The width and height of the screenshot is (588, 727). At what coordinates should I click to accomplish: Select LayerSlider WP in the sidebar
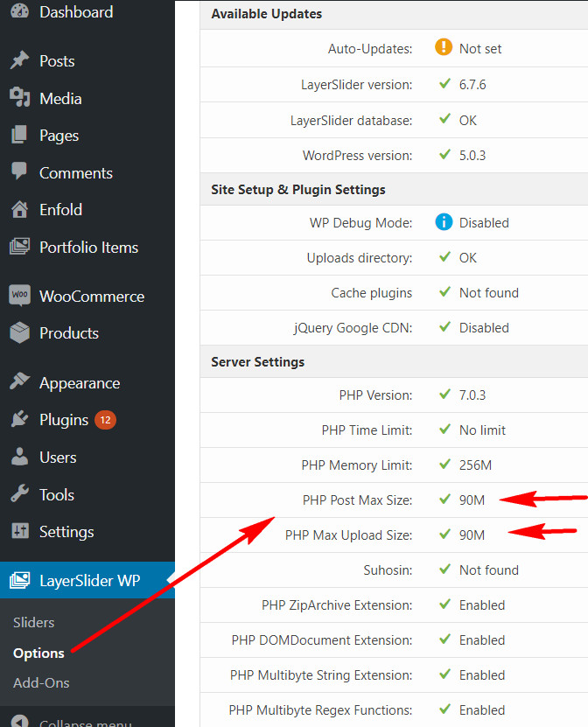89,581
